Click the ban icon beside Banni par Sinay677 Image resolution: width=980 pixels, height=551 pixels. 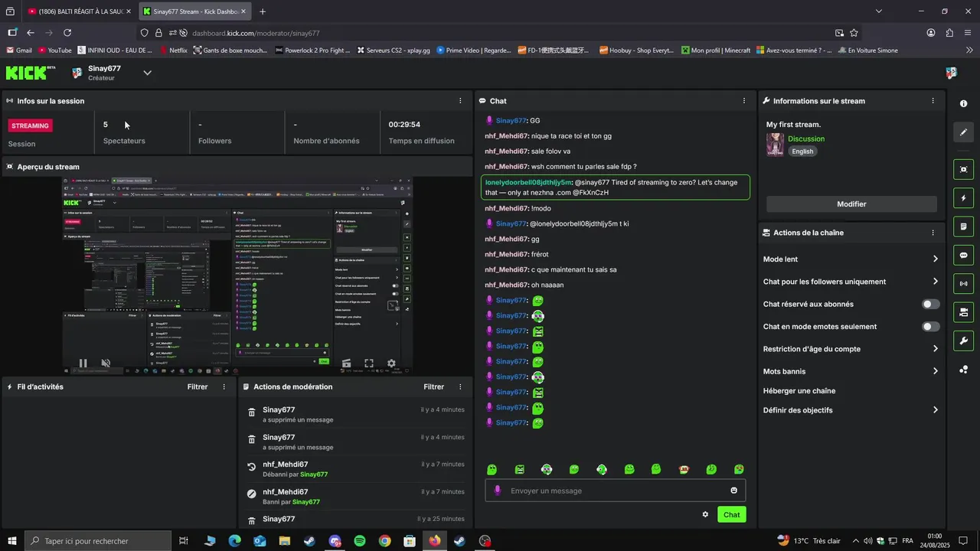251,494
